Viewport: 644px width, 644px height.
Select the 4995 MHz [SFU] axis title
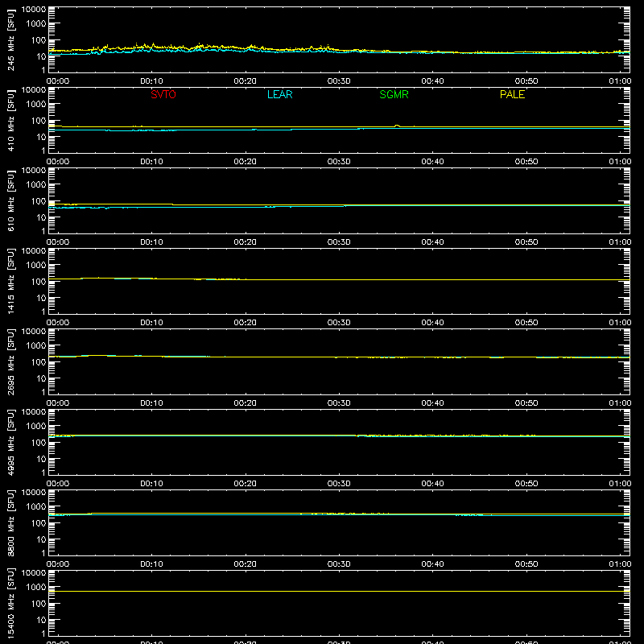(10, 442)
